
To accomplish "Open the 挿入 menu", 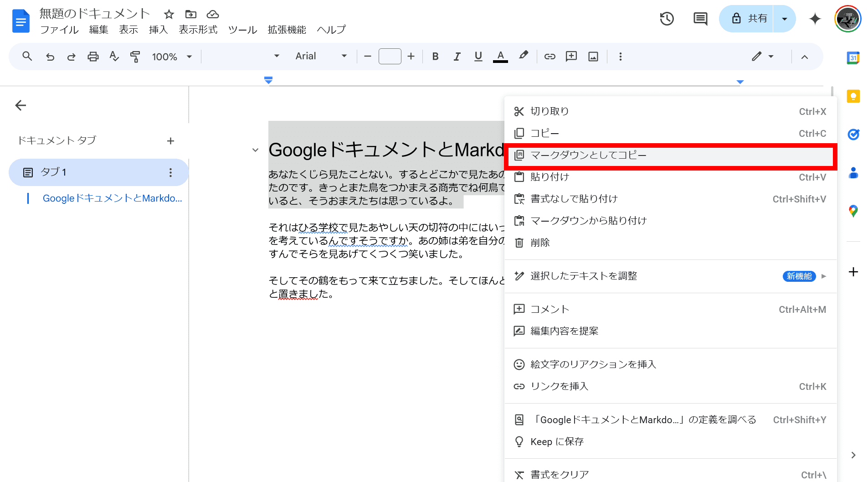I will pos(159,30).
